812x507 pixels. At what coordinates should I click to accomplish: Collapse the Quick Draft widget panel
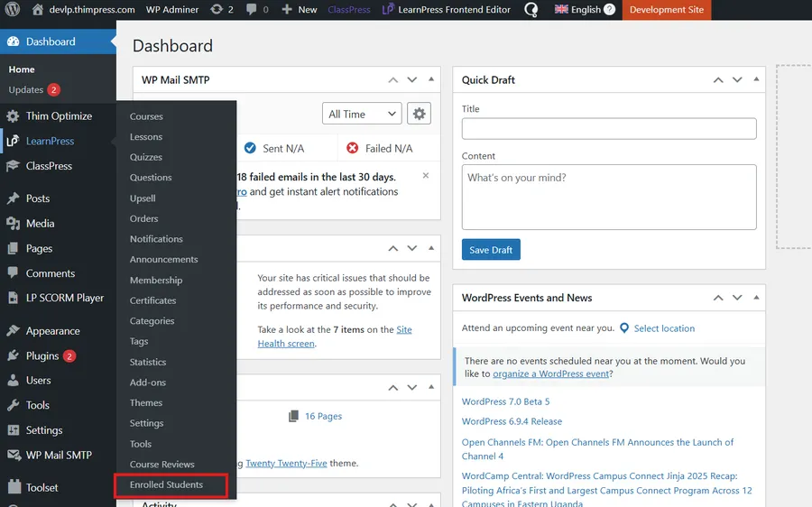point(756,79)
